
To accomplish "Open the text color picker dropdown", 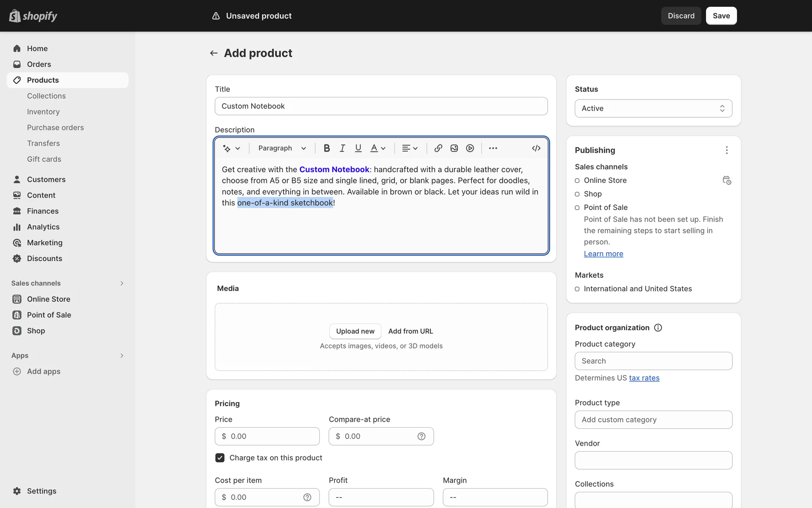I will (378, 148).
